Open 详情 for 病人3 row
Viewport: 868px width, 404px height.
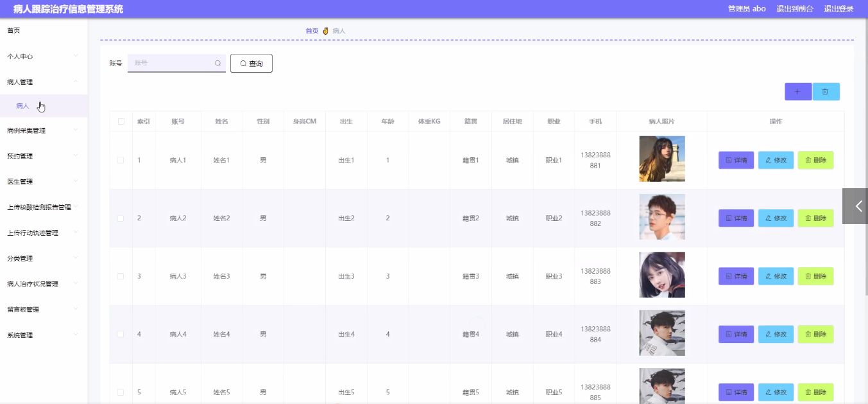(x=736, y=276)
